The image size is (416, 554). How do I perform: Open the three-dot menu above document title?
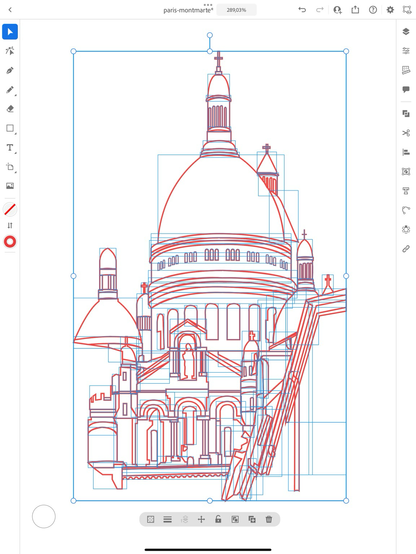pyautogui.click(x=208, y=5)
